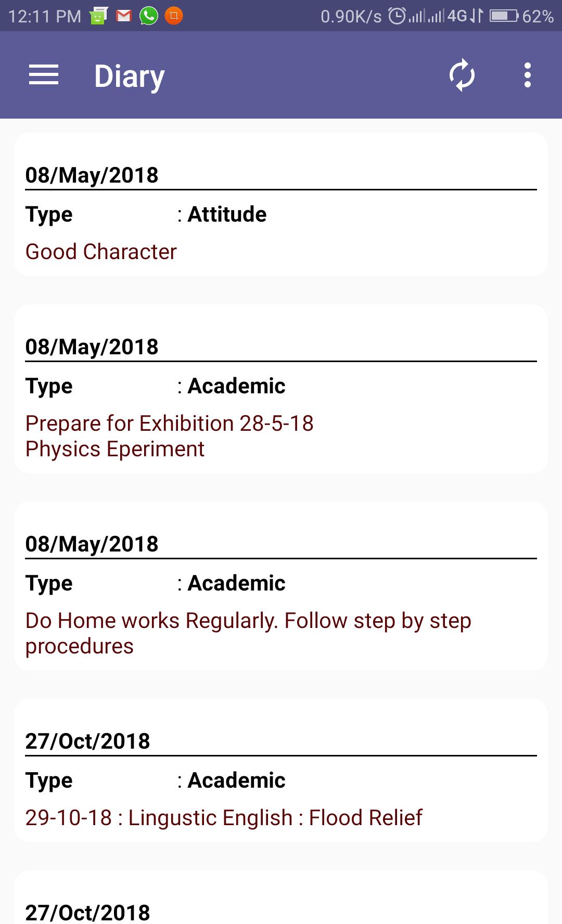Tap the Gmail notification icon
This screenshot has width=562, height=924.
click(x=124, y=16)
